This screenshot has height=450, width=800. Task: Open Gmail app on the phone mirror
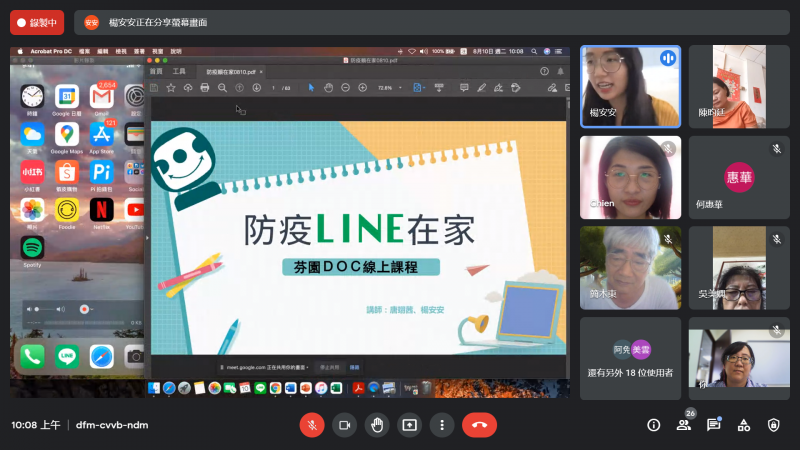(102, 96)
